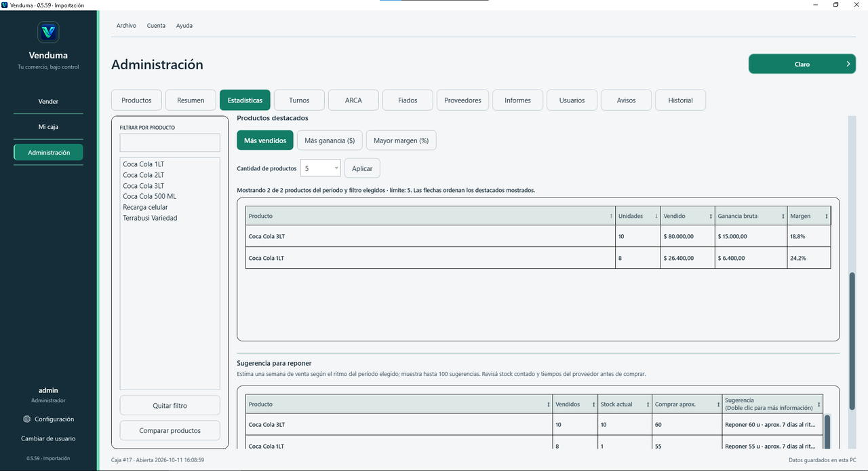This screenshot has height=471, width=868.
Task: Click the sort arrow in the Vendido column header
Action: pos(710,216)
